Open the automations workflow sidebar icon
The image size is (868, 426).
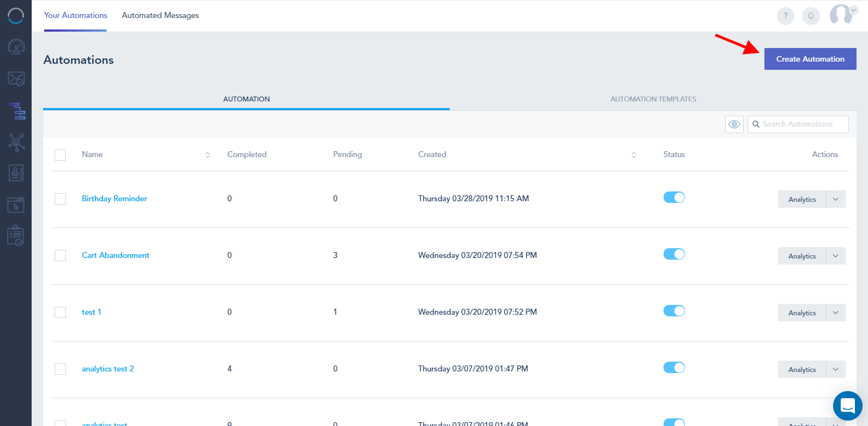click(17, 111)
